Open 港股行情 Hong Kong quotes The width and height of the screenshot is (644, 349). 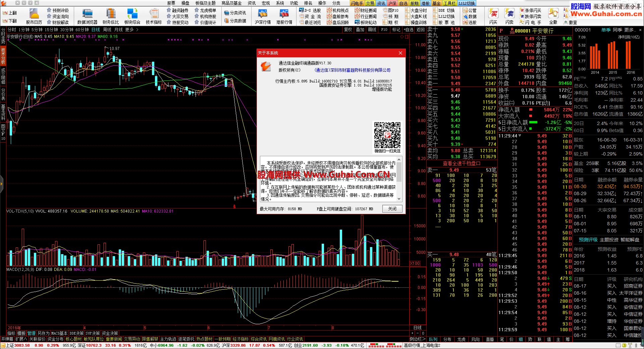(284, 16)
